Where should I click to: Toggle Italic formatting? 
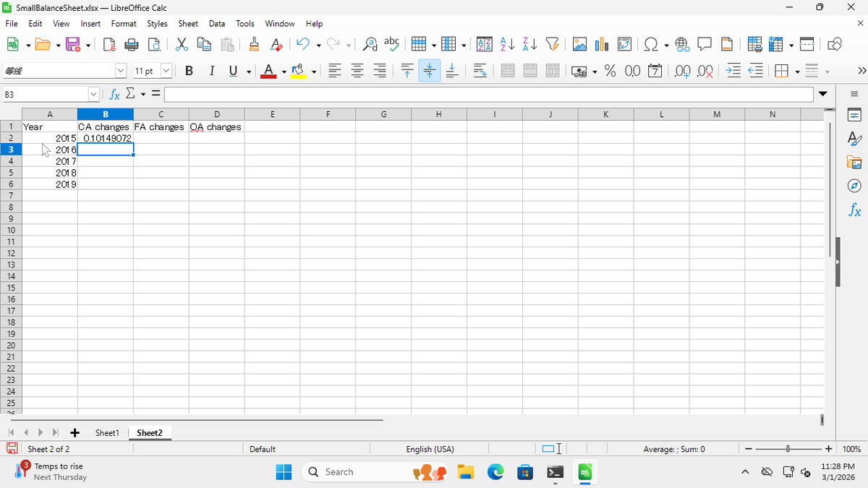[x=211, y=71]
